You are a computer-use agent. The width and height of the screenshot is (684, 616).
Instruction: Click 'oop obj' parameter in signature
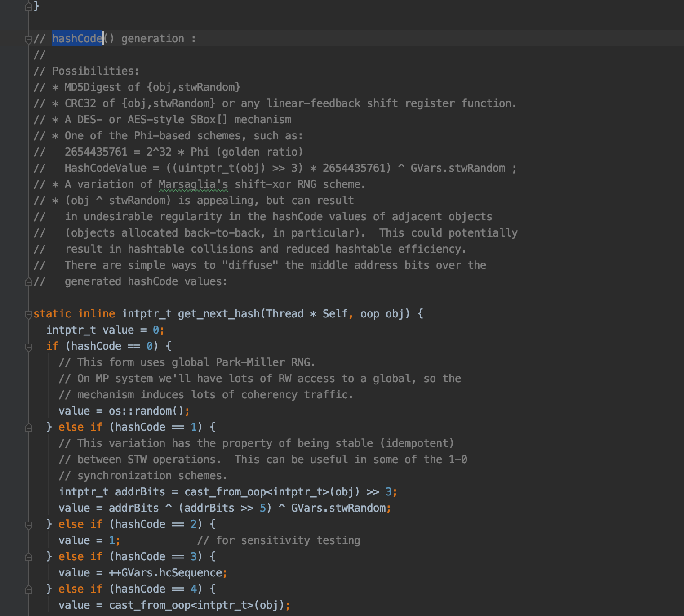(x=382, y=314)
